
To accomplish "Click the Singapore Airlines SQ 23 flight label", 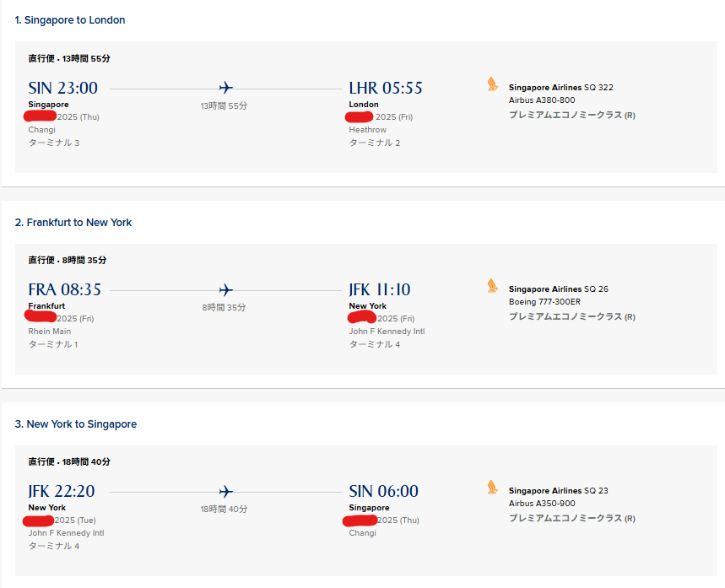I will tap(559, 490).
